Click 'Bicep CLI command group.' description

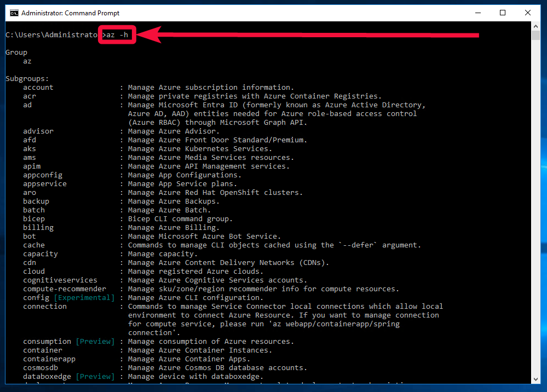tap(180, 218)
